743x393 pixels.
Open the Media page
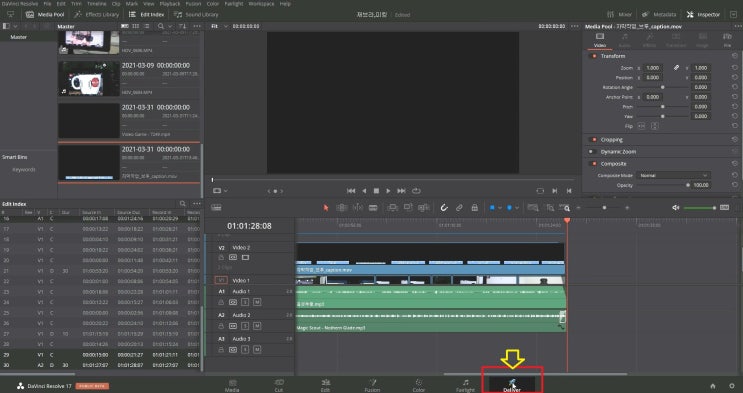[232, 385]
